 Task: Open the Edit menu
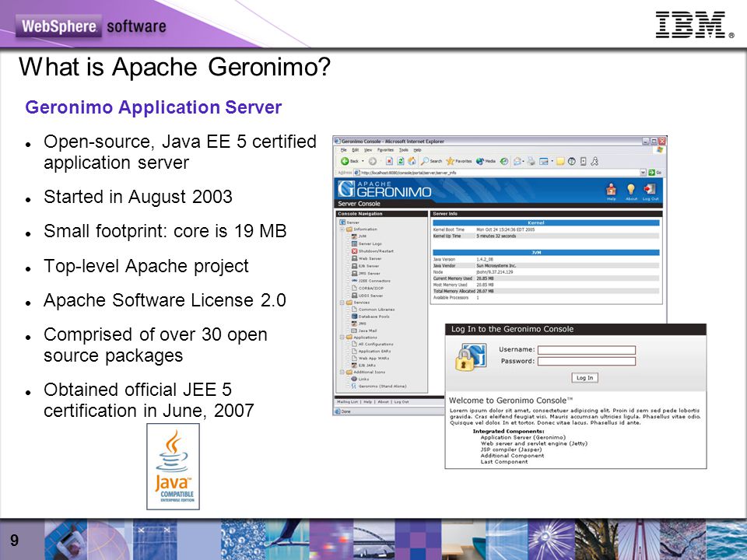pyautogui.click(x=356, y=149)
